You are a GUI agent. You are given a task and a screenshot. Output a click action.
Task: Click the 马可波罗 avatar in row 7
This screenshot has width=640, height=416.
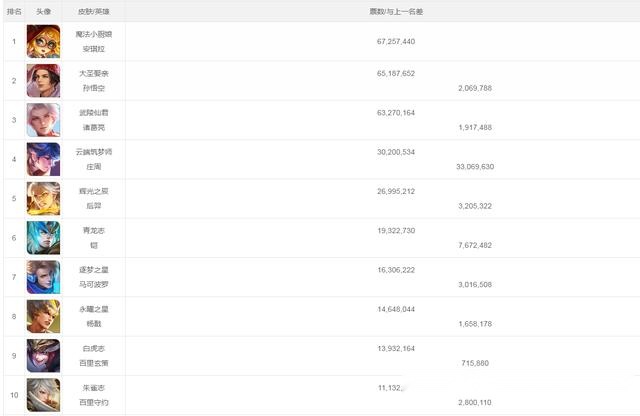click(x=43, y=277)
